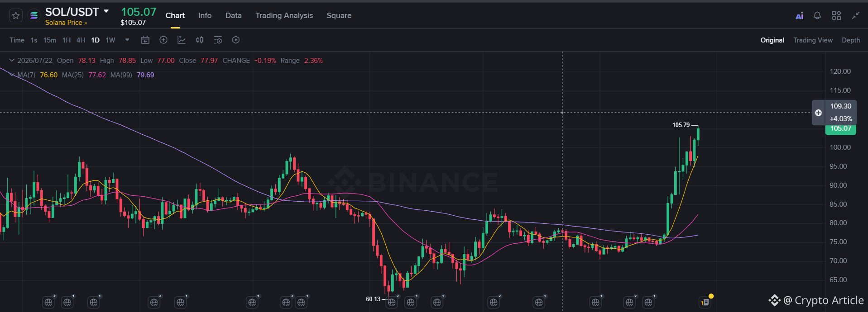The image size is (868, 312).
Task: Click the 105.79 high price marker
Action: [681, 125]
